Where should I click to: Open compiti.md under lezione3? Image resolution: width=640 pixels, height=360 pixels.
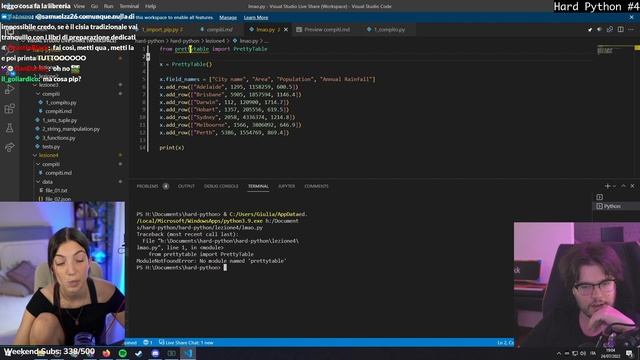point(58,111)
